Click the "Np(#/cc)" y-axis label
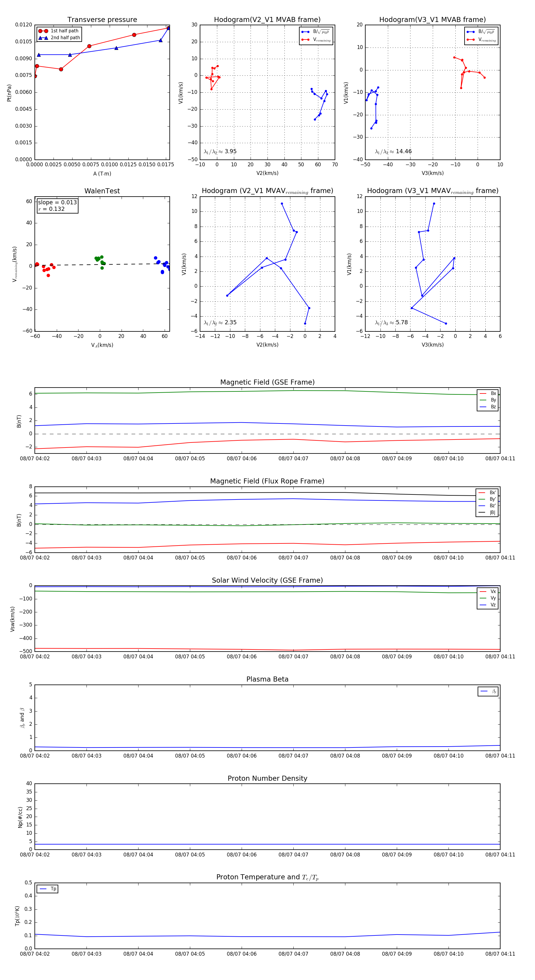The height and width of the screenshot is (980, 535). tap(20, 817)
